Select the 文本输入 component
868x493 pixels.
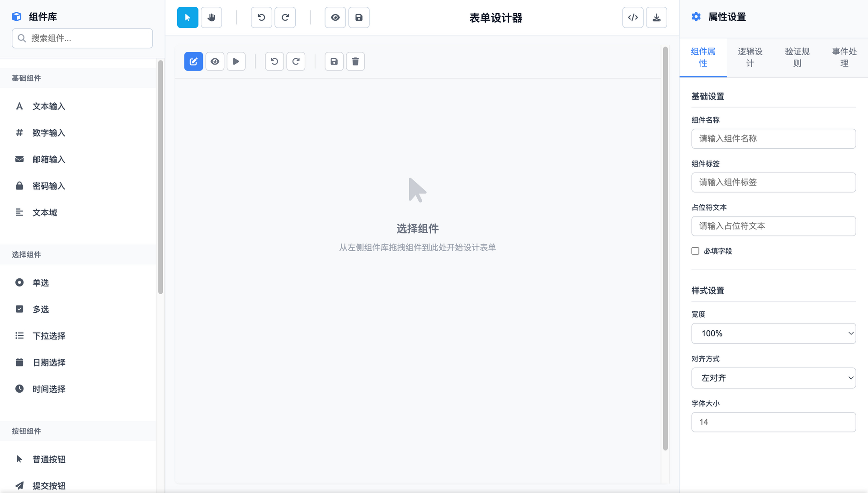49,106
